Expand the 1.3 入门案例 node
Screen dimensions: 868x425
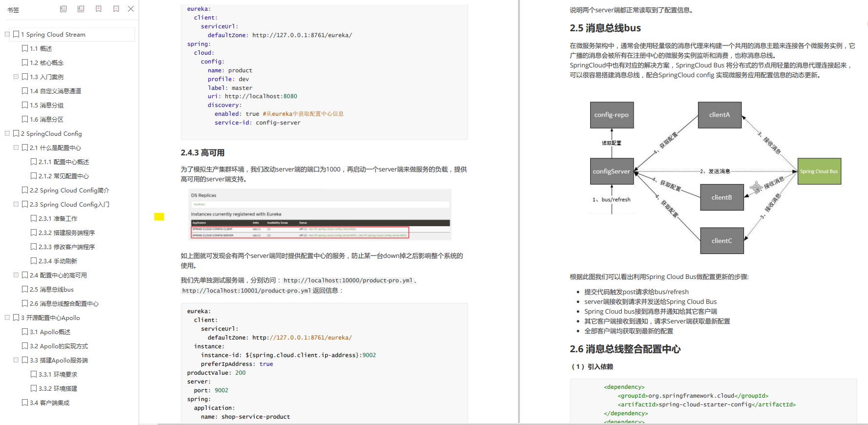click(x=16, y=77)
